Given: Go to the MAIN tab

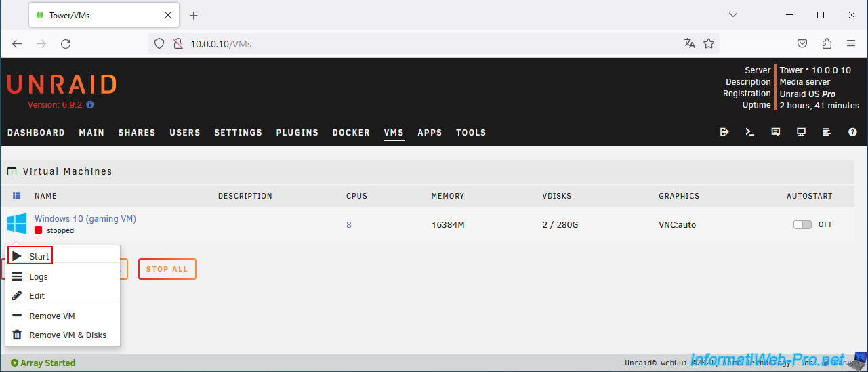Looking at the screenshot, I should 91,132.
